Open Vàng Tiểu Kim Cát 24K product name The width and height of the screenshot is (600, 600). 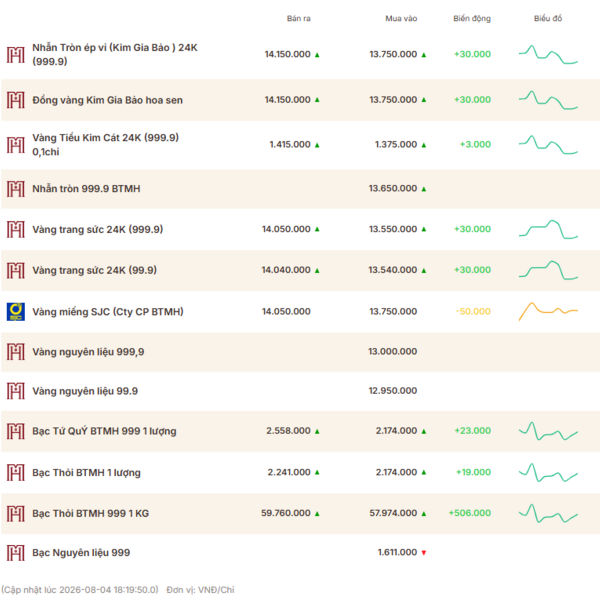coord(105,145)
